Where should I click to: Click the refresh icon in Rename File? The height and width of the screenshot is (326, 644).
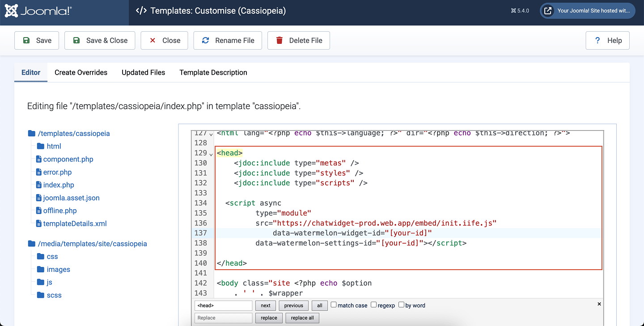[206, 40]
